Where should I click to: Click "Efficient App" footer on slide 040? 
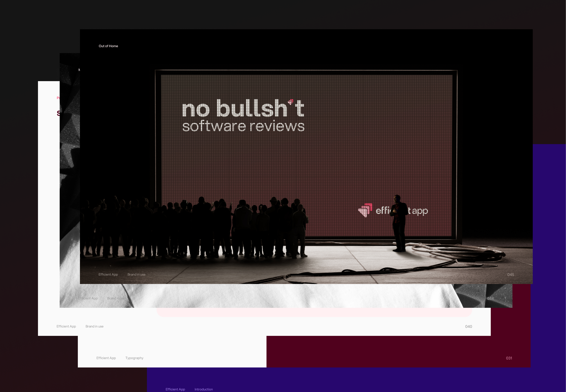click(x=66, y=326)
